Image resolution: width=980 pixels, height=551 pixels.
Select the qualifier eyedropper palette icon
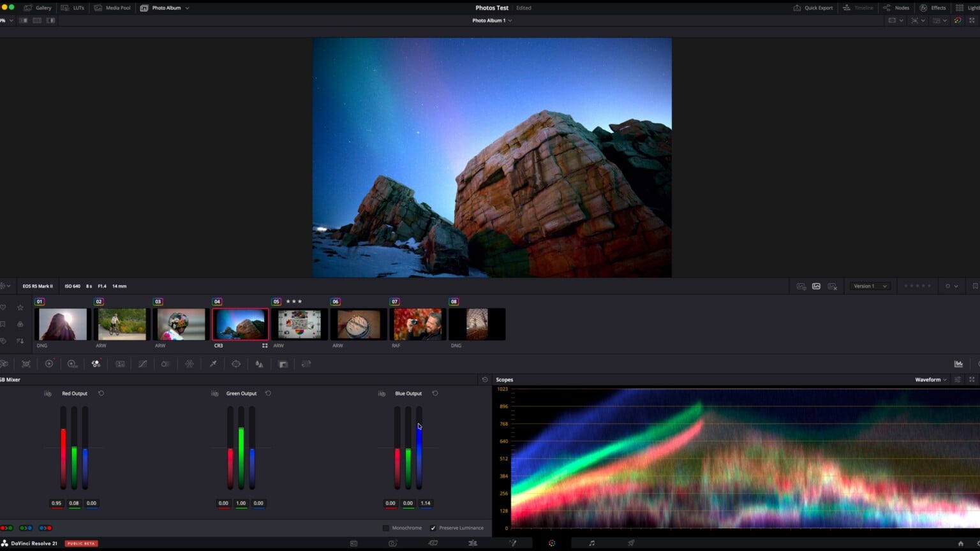[x=213, y=364]
